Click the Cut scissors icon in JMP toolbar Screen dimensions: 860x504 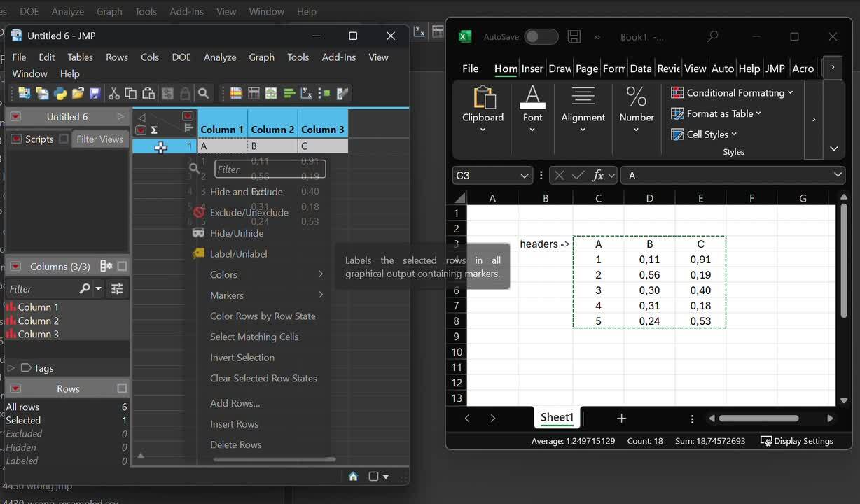(113, 93)
